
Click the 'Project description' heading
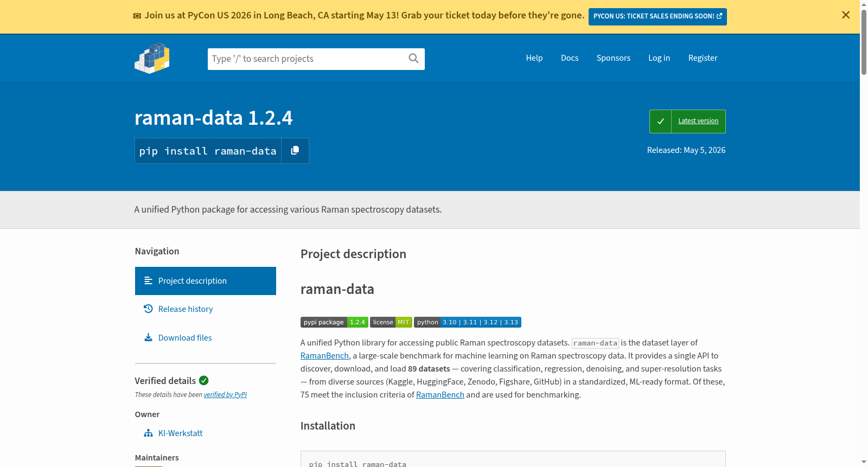tap(353, 254)
